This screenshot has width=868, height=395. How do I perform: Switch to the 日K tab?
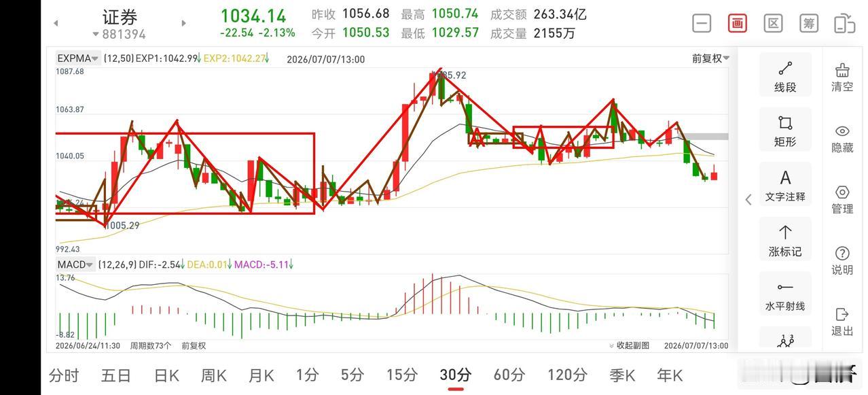point(166,375)
